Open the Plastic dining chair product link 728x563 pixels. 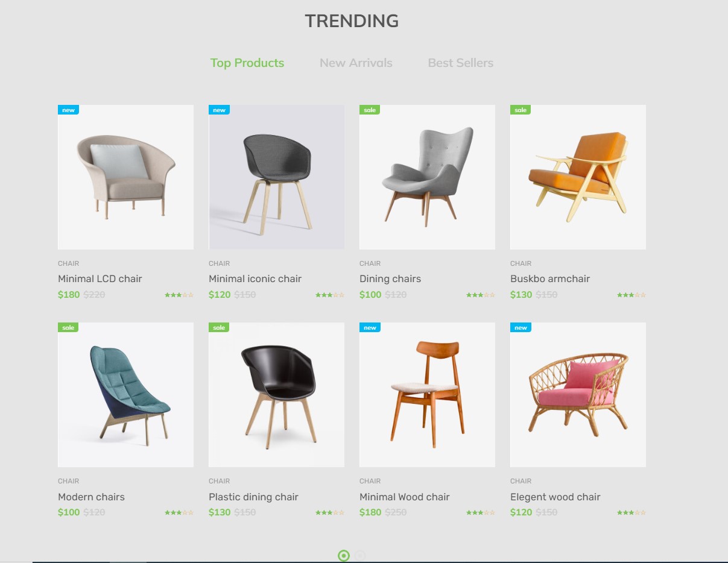click(x=253, y=497)
